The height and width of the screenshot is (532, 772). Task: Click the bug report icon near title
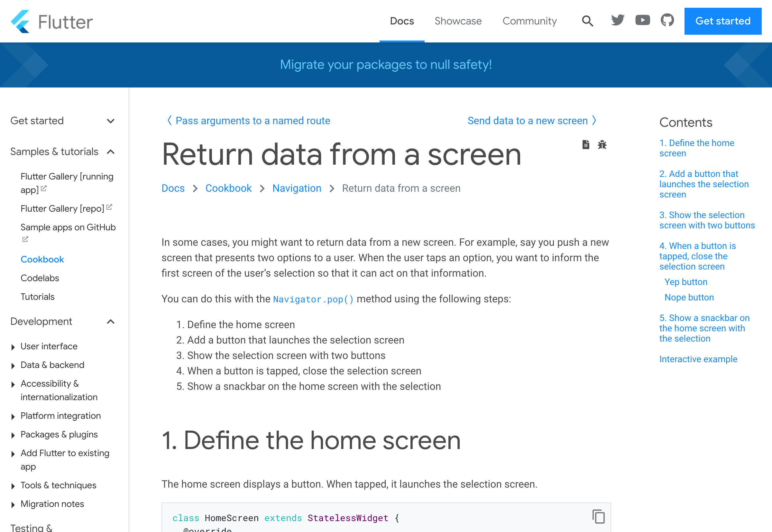pyautogui.click(x=601, y=145)
